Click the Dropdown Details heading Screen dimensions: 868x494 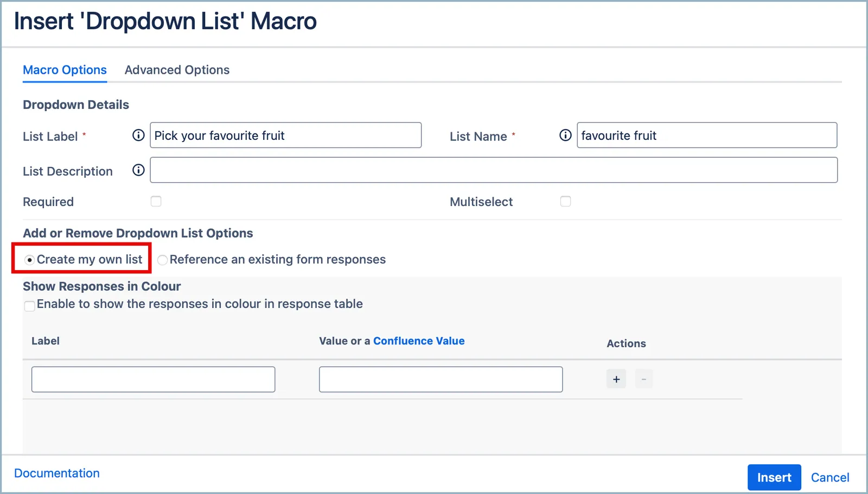76,105
